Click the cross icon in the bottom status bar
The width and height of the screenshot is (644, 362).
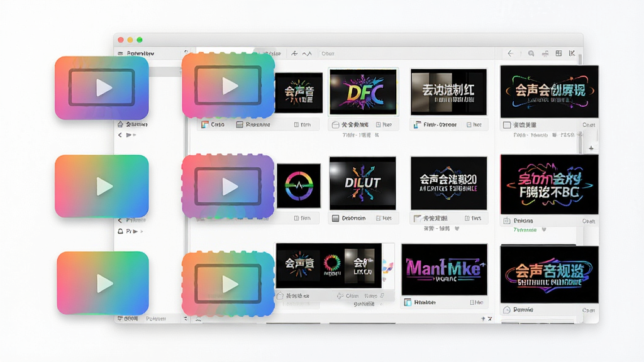click(x=490, y=319)
